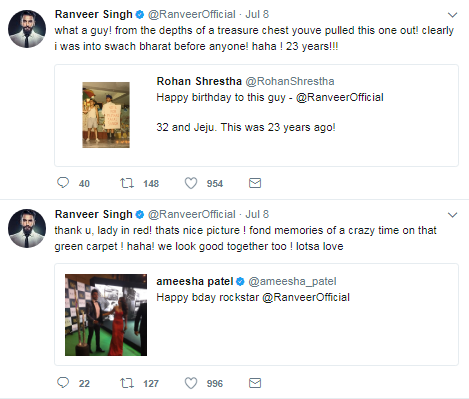Open more options chevron on second tweet

point(452,215)
